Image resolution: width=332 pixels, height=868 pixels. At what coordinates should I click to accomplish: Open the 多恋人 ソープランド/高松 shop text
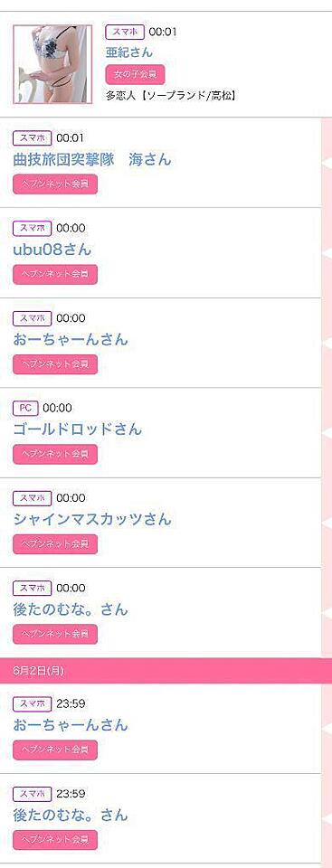pos(171,96)
